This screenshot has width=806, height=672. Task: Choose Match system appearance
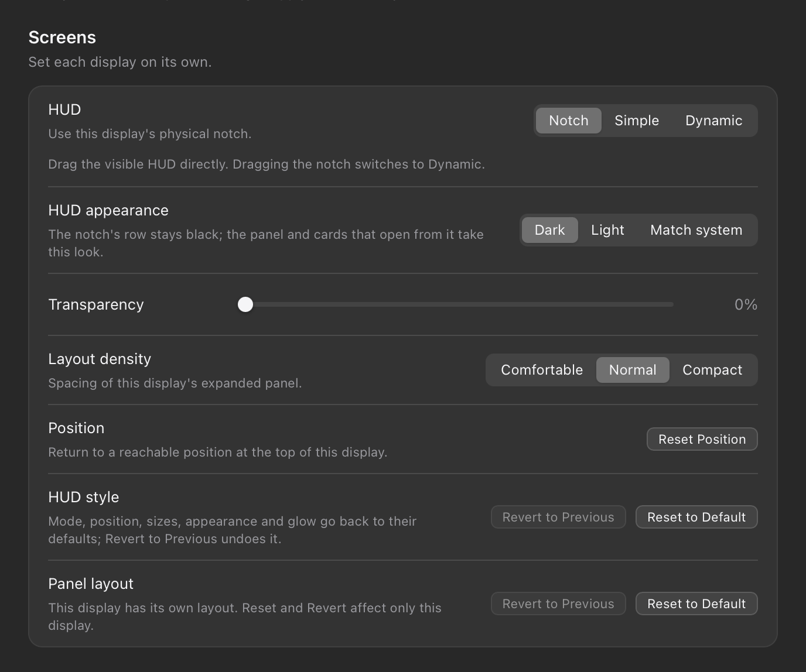pos(696,230)
